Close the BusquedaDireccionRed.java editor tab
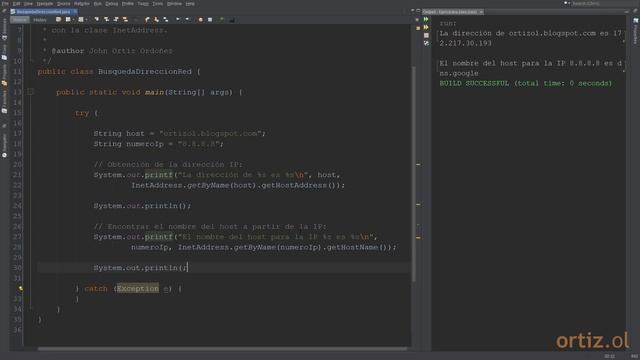The width and height of the screenshot is (640, 360). coord(75,12)
